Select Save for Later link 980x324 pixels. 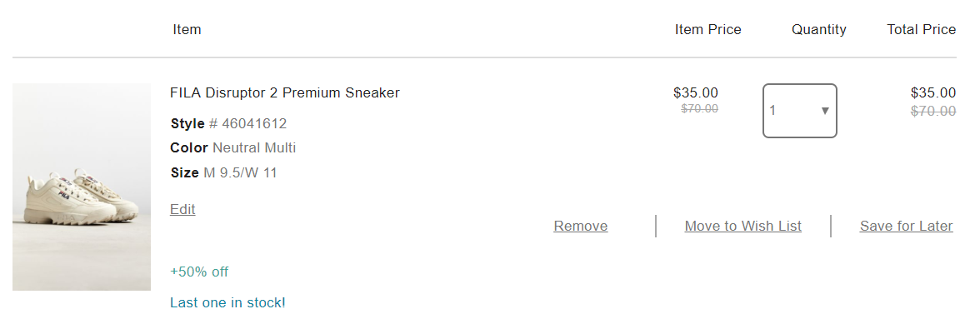coord(907,226)
